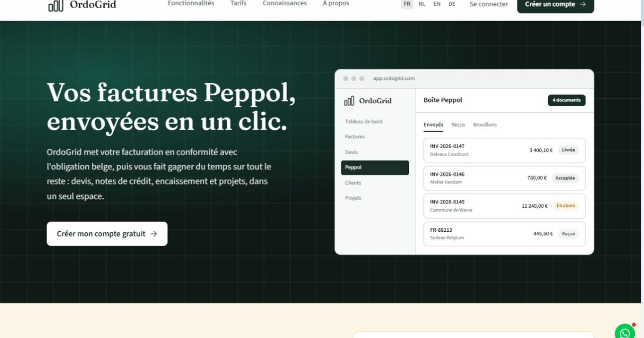644x338 pixels.
Task: Click the app.ordogrid.com address bar
Action: [394, 78]
